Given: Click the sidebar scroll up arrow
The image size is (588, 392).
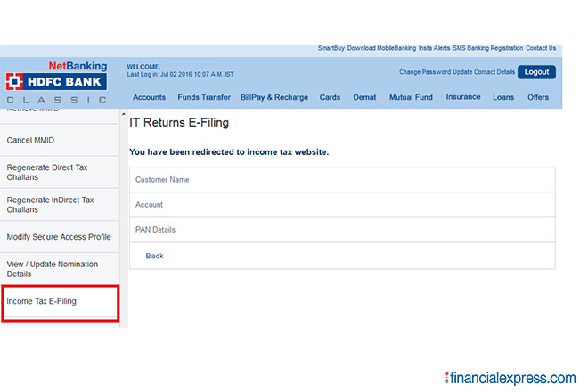Looking at the screenshot, I should coord(124,114).
